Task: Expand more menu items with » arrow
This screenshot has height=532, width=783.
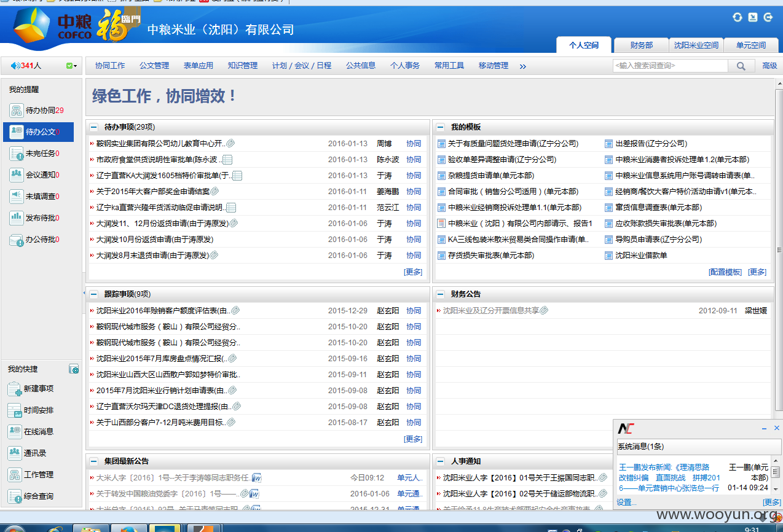Action: 523,66
